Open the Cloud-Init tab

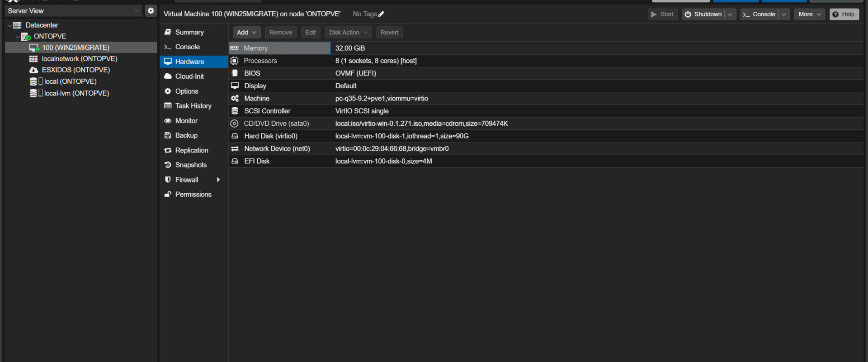(x=194, y=76)
